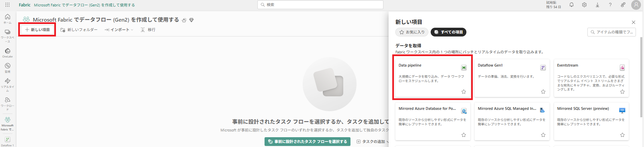Click the feedback/share icon in header

[x=623, y=5]
